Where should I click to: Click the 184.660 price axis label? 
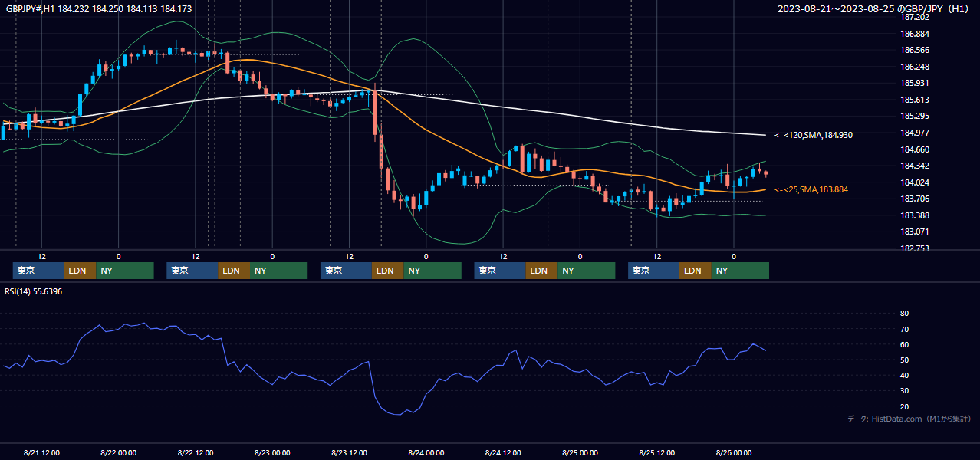[914, 149]
